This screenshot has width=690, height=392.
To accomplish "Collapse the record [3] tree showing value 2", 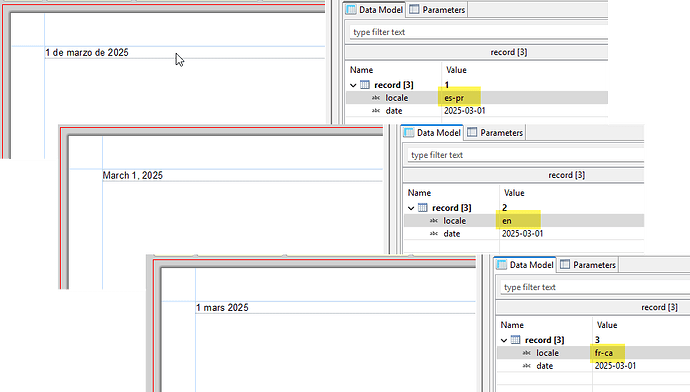I will [411, 208].
